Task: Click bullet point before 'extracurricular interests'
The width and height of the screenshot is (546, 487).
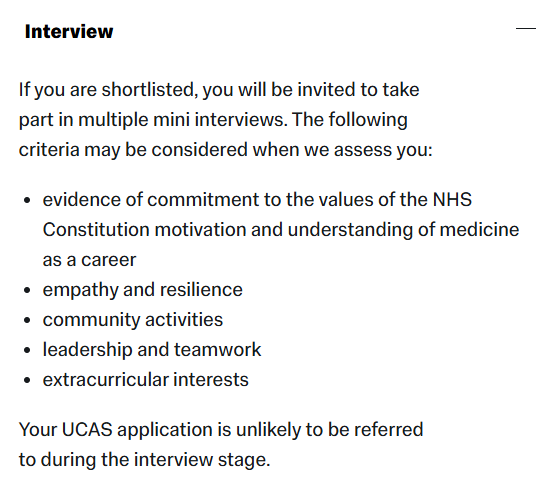Action: [x=27, y=380]
